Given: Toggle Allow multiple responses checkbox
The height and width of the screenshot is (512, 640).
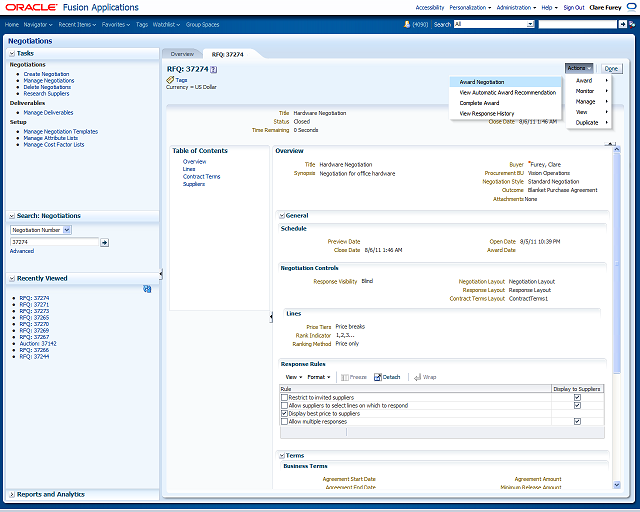Looking at the screenshot, I should 284,421.
